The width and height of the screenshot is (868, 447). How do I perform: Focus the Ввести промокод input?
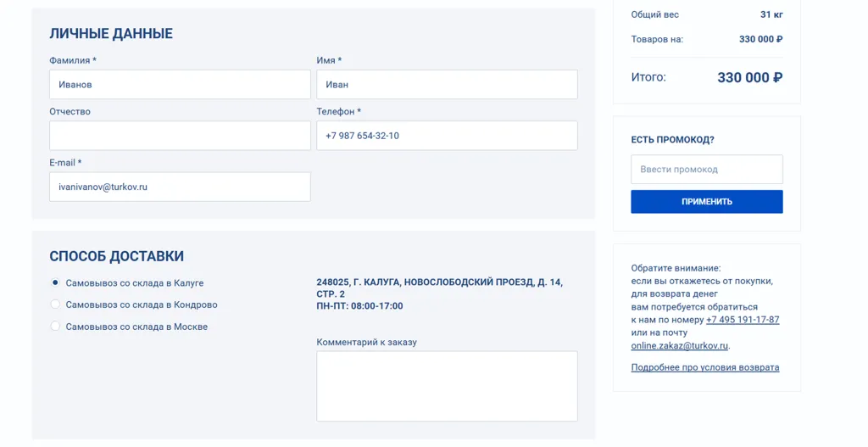tap(707, 170)
